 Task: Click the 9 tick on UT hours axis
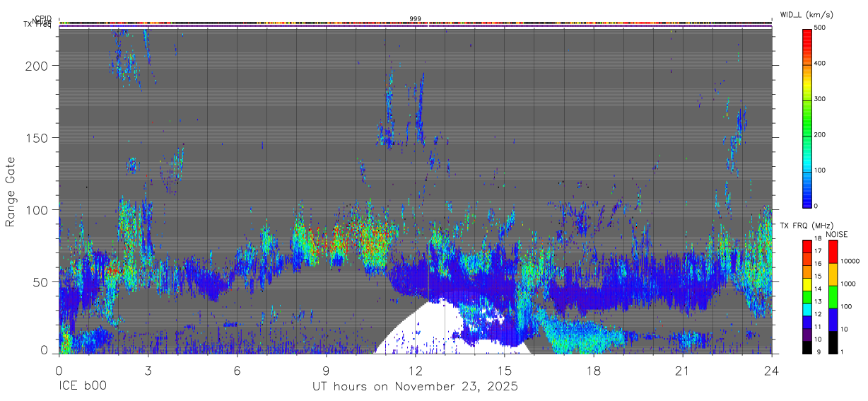[326, 371]
